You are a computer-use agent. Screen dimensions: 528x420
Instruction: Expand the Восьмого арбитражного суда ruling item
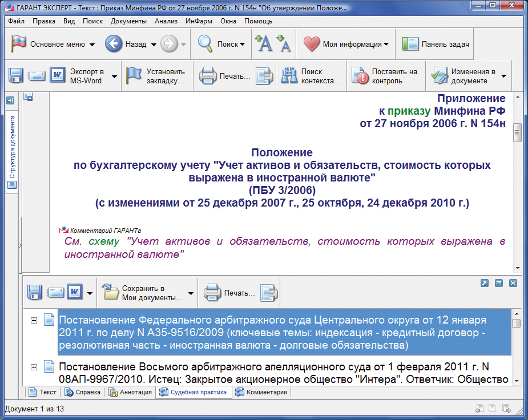click(x=34, y=366)
